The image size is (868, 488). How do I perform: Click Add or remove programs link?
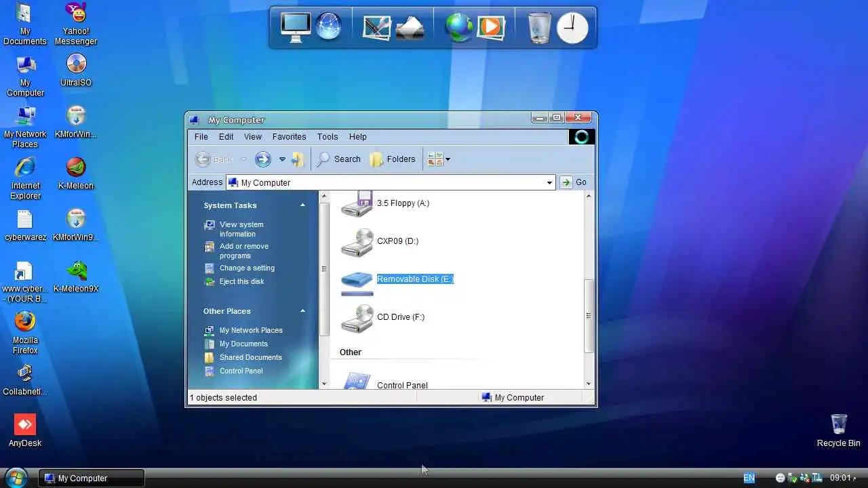coord(237,251)
